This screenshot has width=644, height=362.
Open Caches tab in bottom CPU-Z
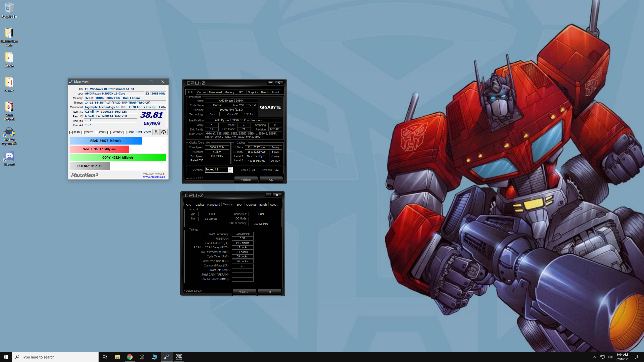200,205
